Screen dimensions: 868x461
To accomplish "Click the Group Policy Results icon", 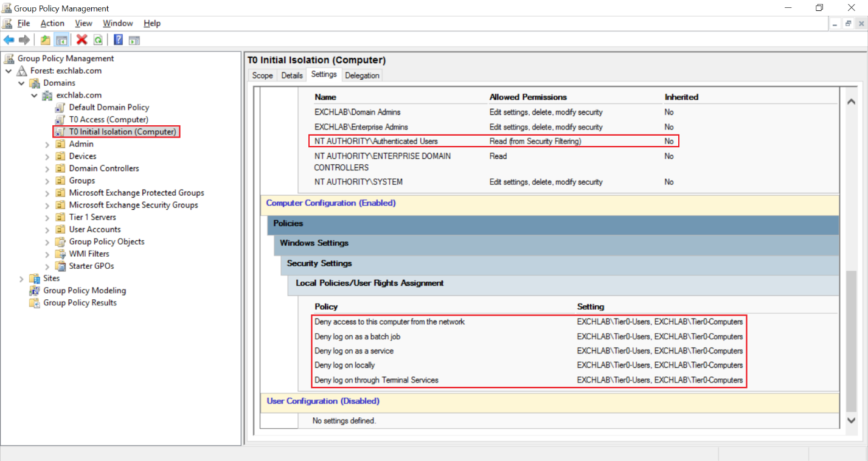I will coord(34,302).
